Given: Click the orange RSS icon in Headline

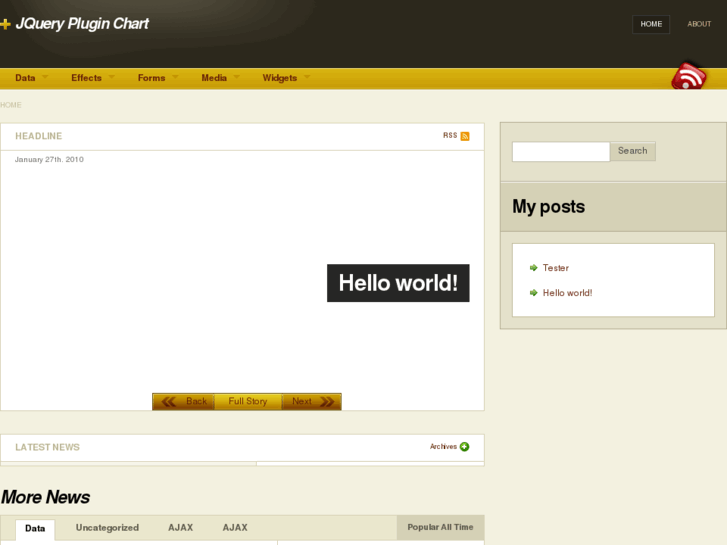Looking at the screenshot, I should click(x=465, y=136).
